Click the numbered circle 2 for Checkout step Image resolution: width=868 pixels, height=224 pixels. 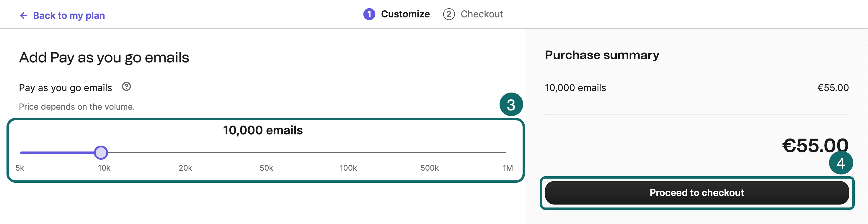[449, 14]
